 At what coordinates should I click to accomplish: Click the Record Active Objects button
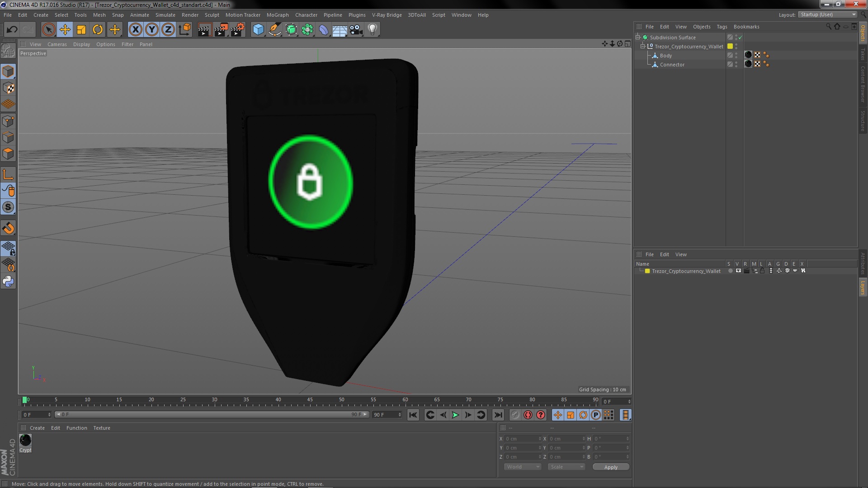click(x=515, y=415)
